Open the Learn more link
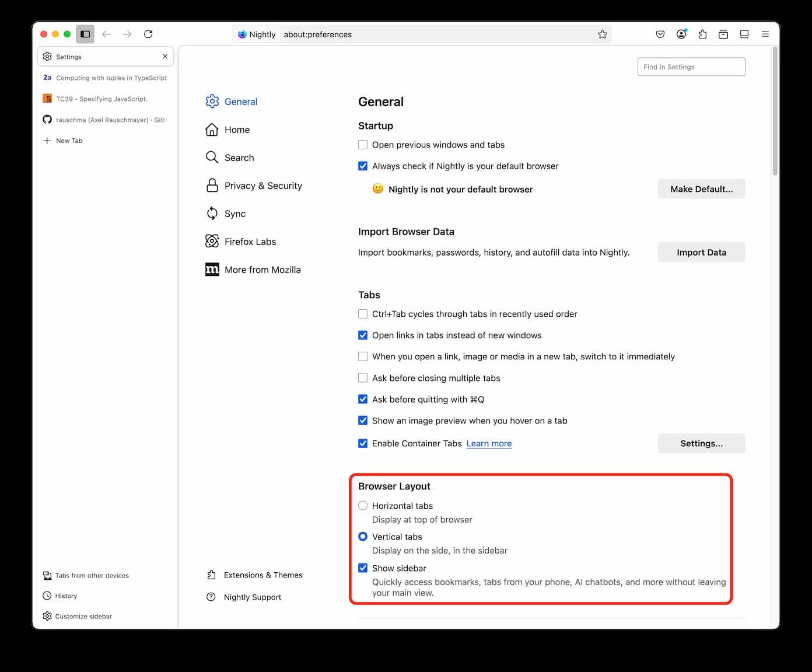 (x=489, y=444)
